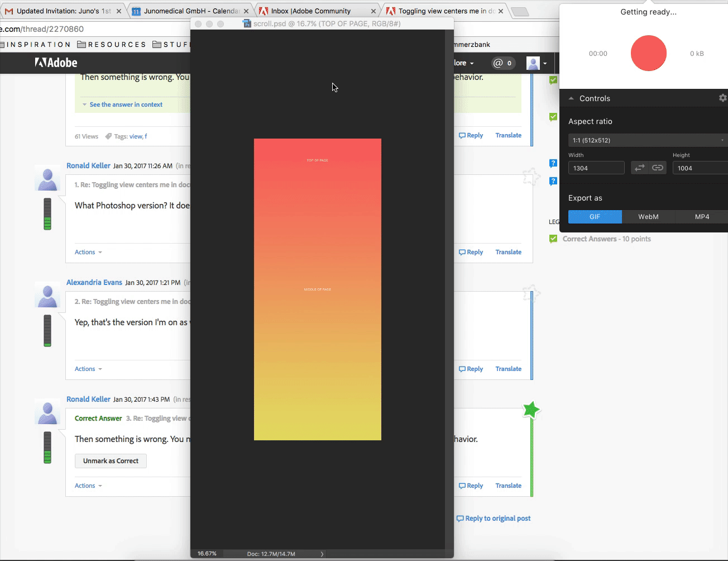Expand the Explore menu dropdown arrow

click(472, 64)
